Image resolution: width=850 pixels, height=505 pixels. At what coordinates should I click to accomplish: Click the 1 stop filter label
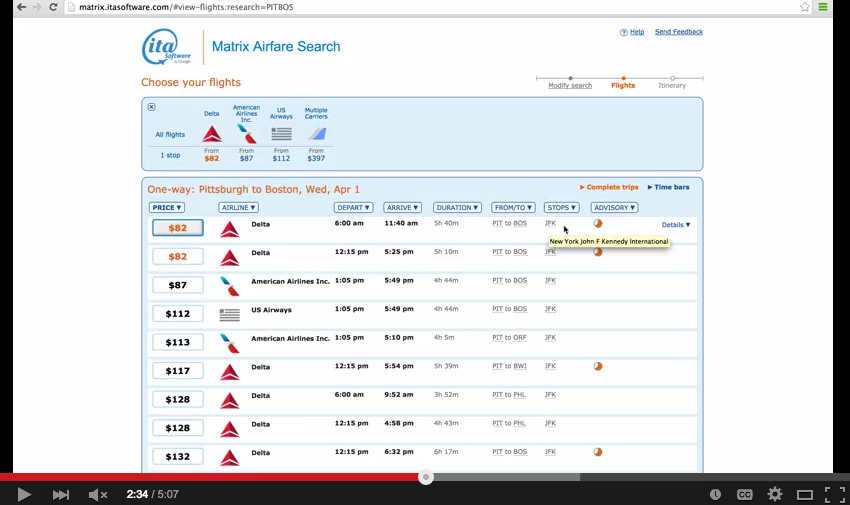[170, 156]
